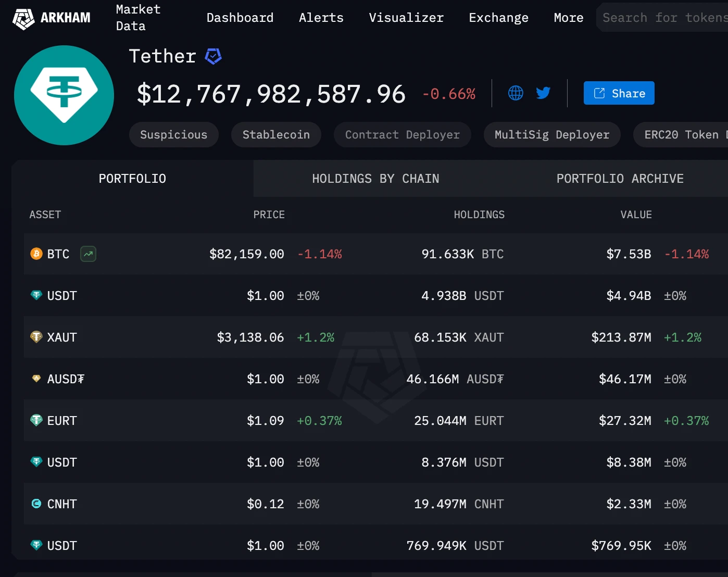Open Market Data in the navigation
Image resolution: width=728 pixels, height=577 pixels.
138,18
